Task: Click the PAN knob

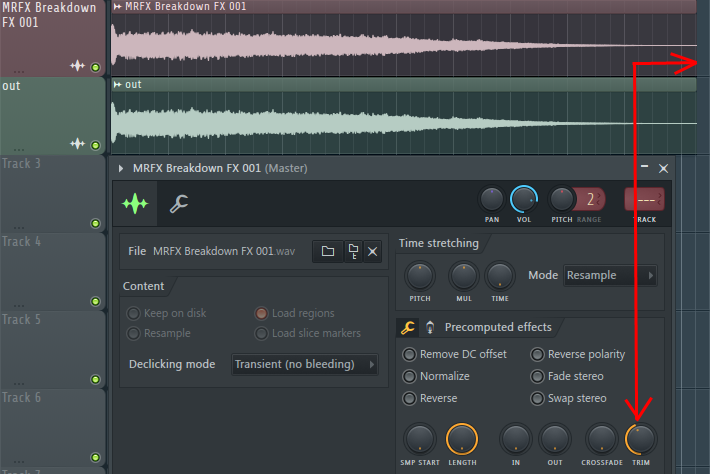Action: pos(492,200)
